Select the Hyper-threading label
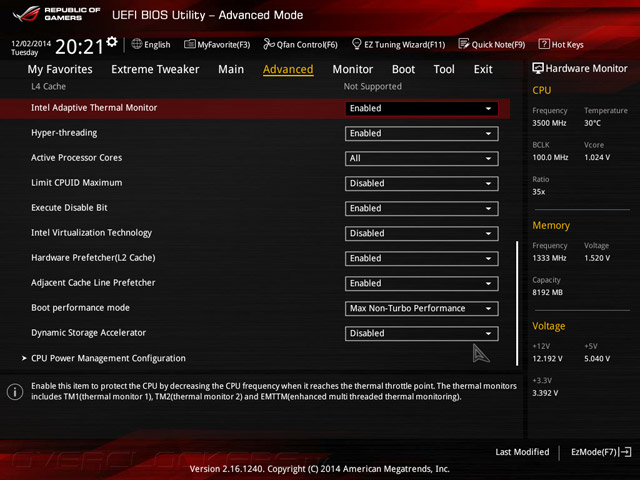Viewport: 640px width, 480px height. pos(64,133)
